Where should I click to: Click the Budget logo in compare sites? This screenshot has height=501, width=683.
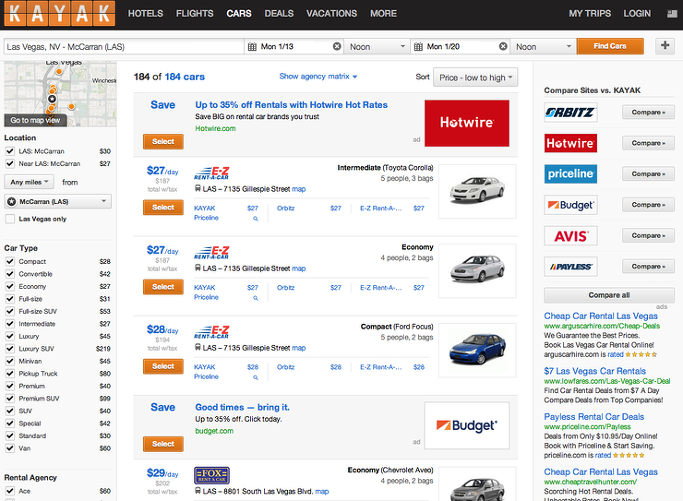click(x=570, y=205)
